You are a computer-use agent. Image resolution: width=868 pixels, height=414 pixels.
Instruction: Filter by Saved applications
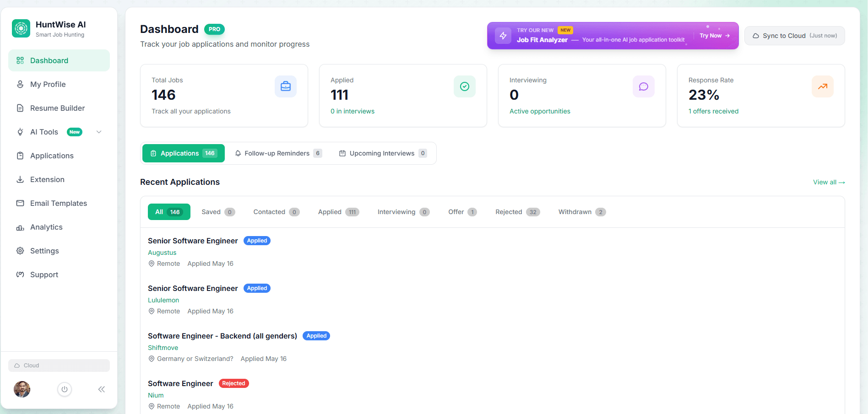point(218,212)
